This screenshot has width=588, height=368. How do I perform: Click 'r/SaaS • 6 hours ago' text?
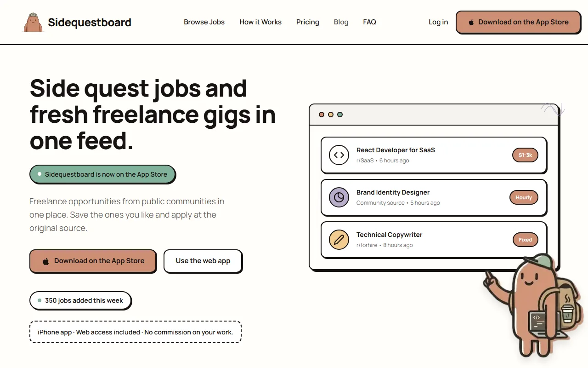click(383, 161)
